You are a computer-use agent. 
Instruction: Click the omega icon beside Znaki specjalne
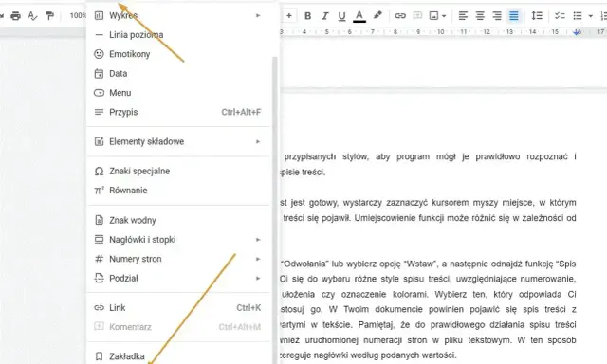point(99,171)
